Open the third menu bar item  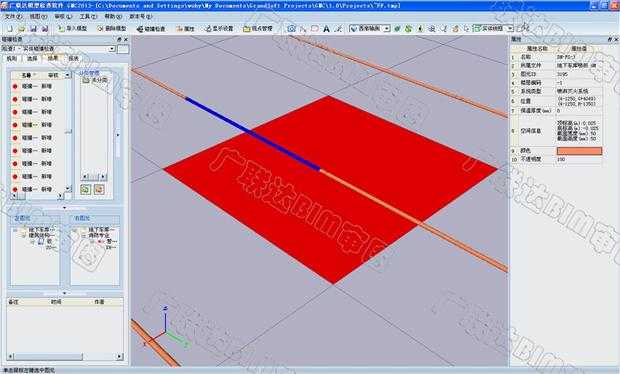click(63, 17)
